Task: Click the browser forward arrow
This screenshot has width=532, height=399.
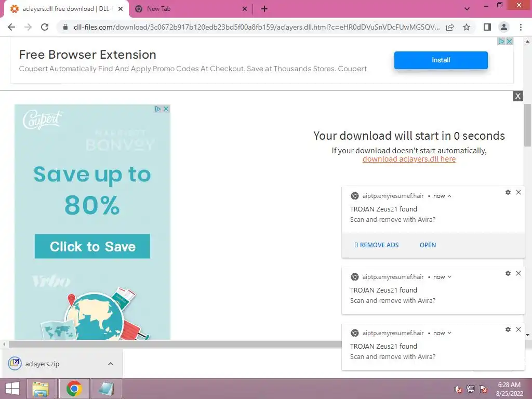Action: pos(28,27)
